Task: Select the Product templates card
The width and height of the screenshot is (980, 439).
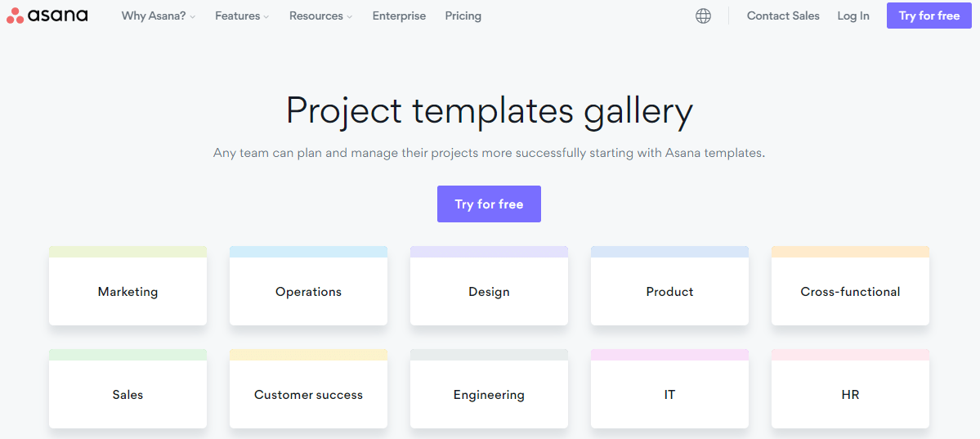Action: (669, 286)
